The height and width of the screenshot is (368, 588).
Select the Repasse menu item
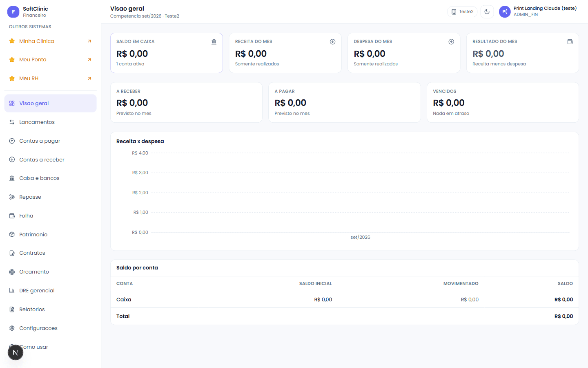(51, 197)
